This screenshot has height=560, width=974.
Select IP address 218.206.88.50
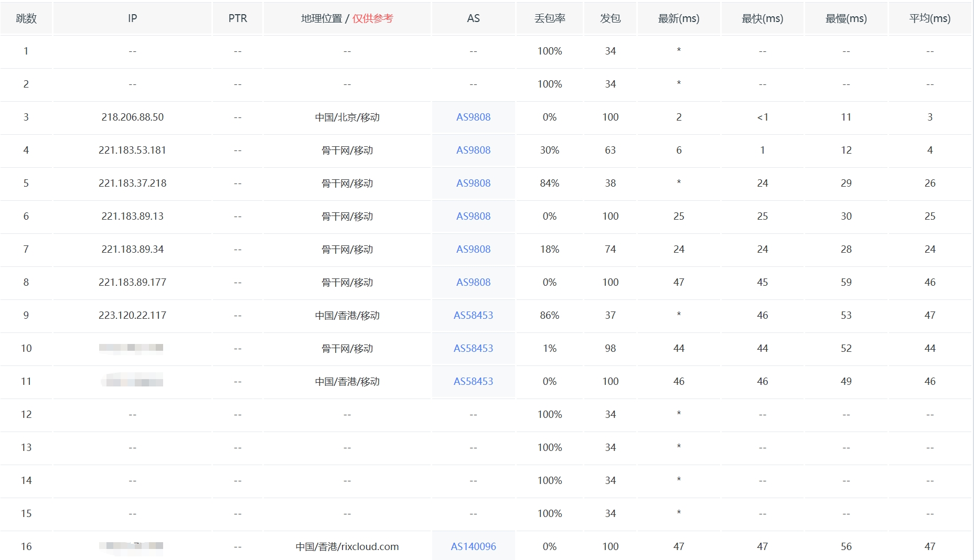click(x=132, y=117)
